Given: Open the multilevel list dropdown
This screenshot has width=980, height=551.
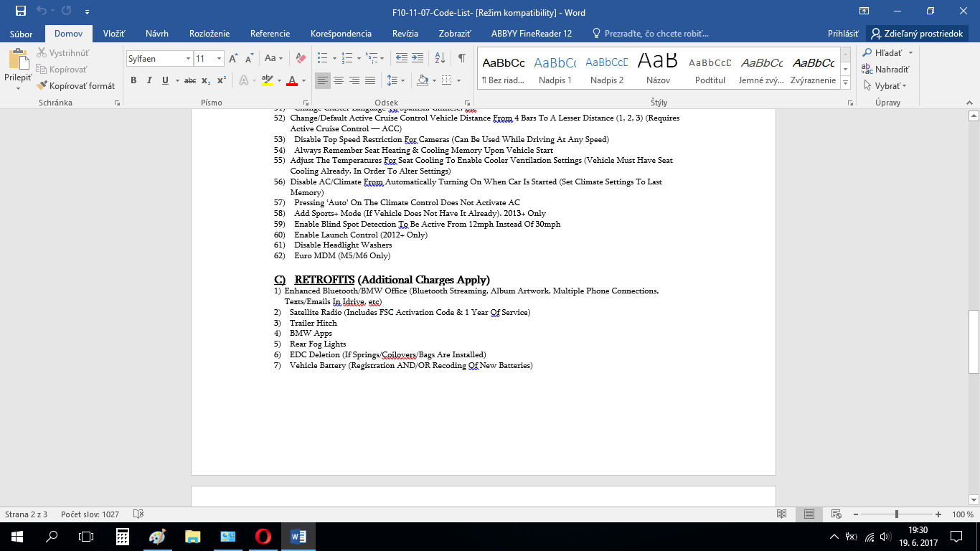Looking at the screenshot, I should pyautogui.click(x=371, y=58).
